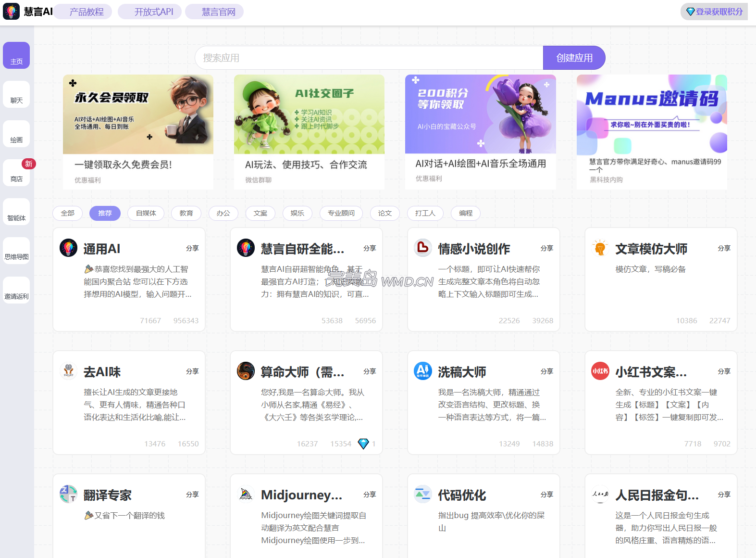Select the 打工人 category tab
Image resolution: width=756 pixels, height=558 pixels.
coord(425,213)
